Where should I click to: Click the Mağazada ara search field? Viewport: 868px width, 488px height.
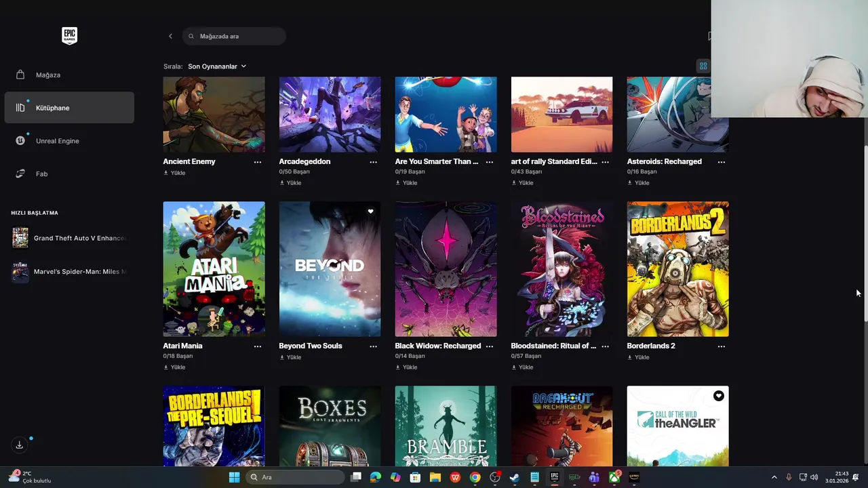click(234, 36)
